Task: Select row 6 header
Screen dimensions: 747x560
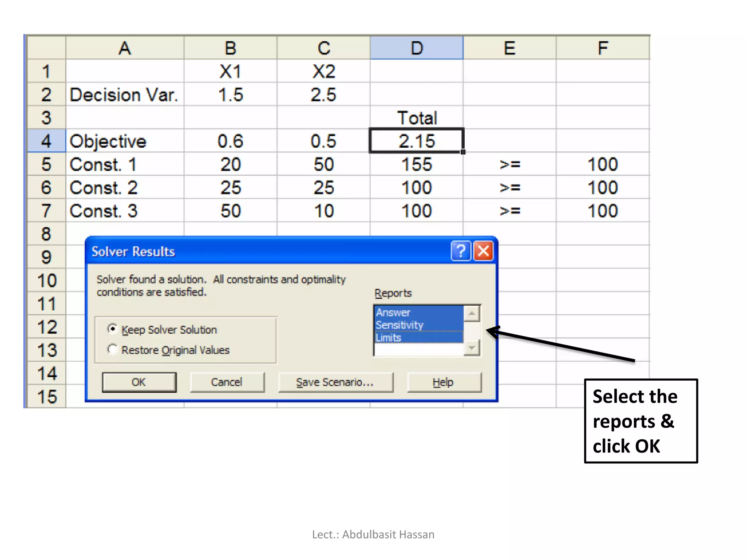Action: click(x=46, y=187)
